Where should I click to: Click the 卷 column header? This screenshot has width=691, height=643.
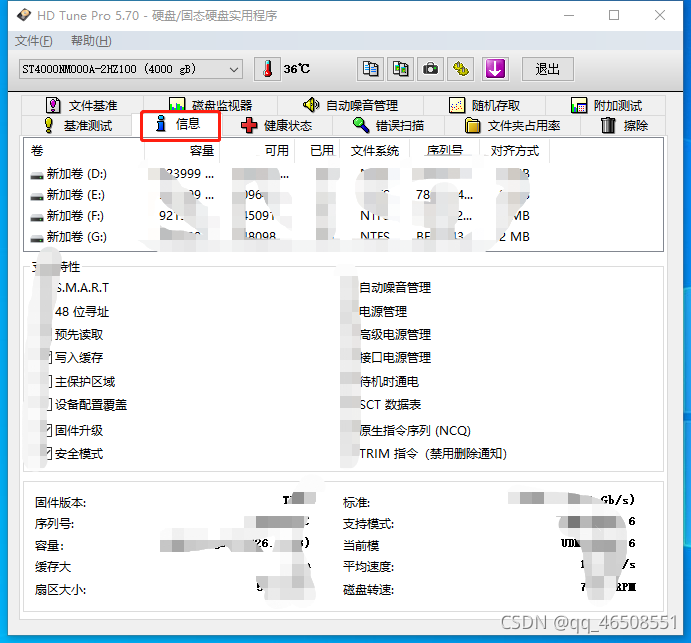[84, 151]
